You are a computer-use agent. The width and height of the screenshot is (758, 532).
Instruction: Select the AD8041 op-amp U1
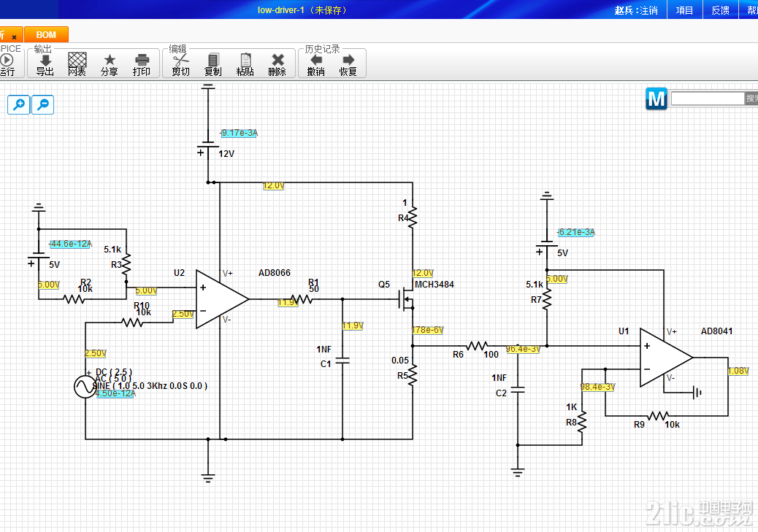coord(666,358)
